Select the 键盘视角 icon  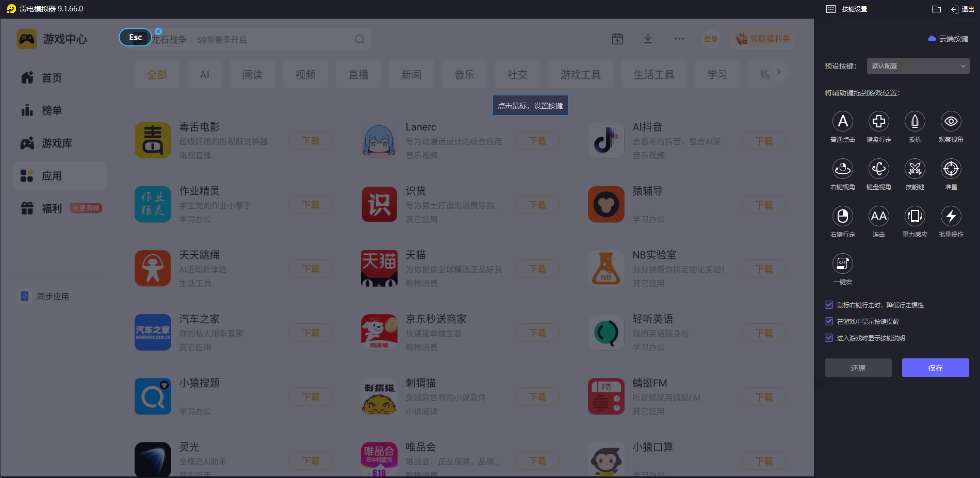coord(879,169)
